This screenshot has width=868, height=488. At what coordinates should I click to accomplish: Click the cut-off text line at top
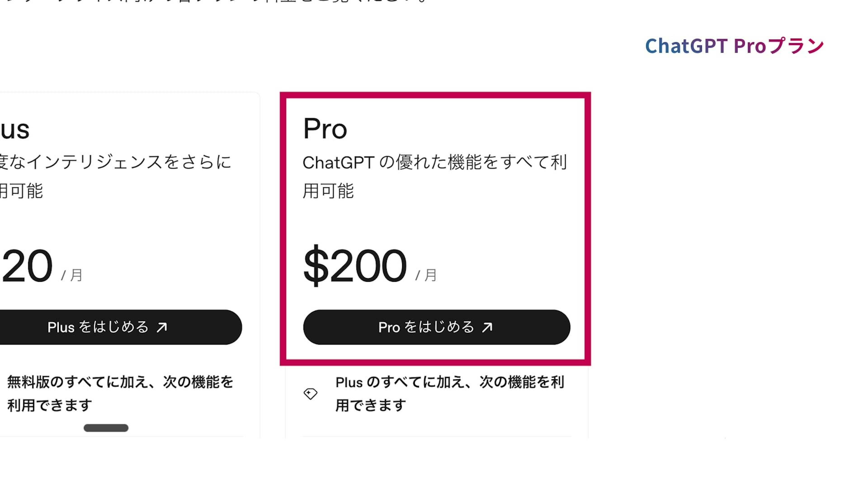point(216,1)
